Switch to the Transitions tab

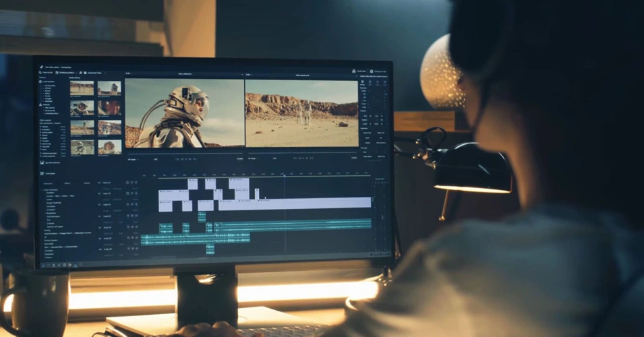(x=48, y=183)
